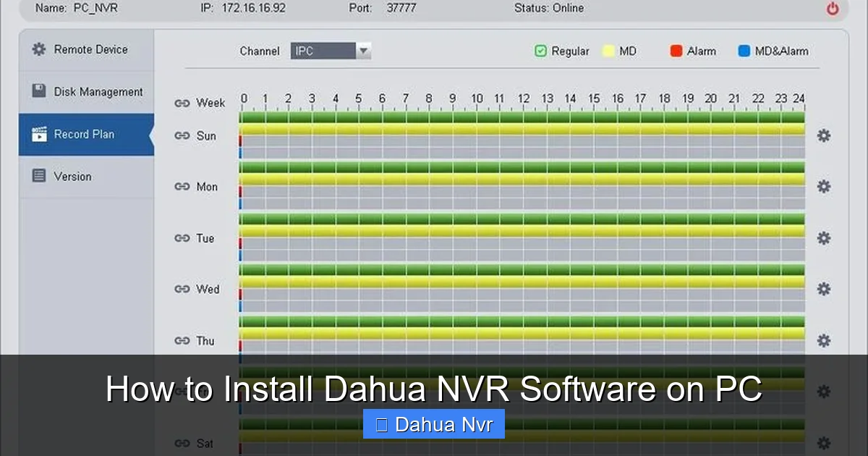Open Wednesday's record plan settings gear
Screen dimensions: 868x456
[823, 289]
